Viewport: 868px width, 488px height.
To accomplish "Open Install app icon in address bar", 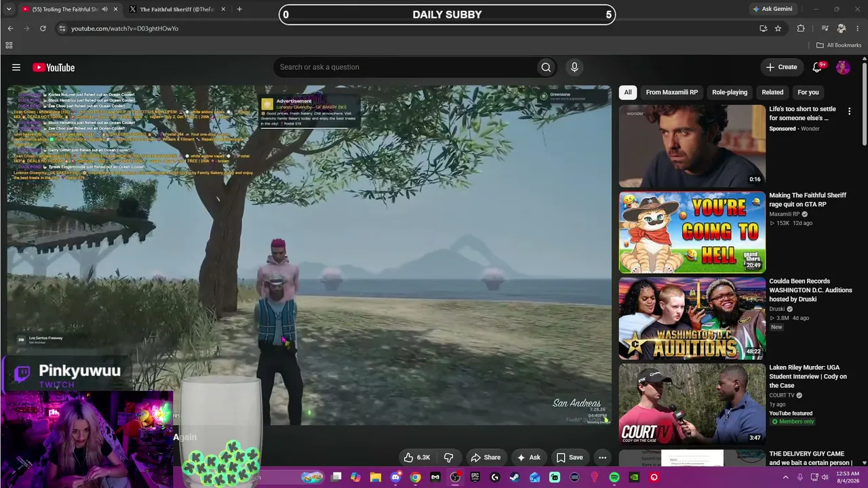I will click(x=764, y=28).
